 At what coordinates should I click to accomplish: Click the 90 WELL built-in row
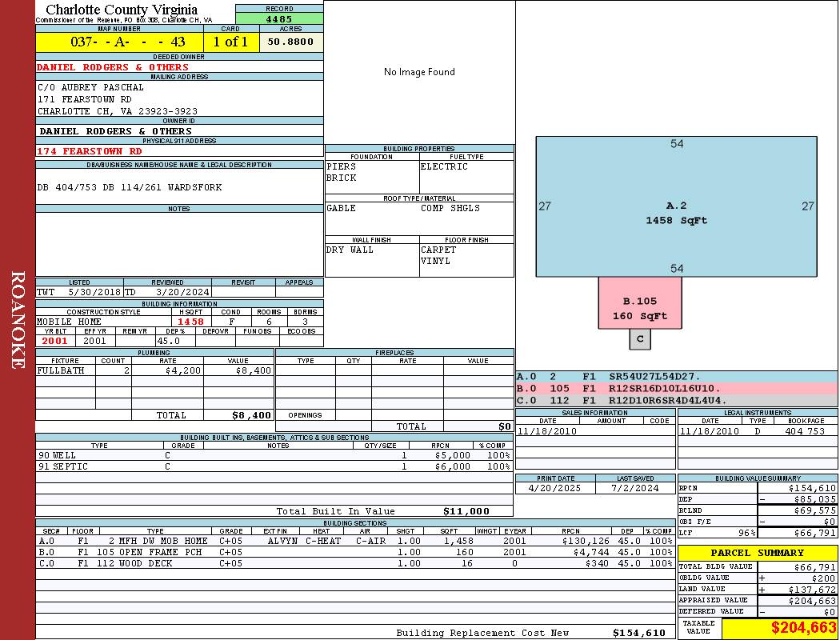(x=274, y=455)
